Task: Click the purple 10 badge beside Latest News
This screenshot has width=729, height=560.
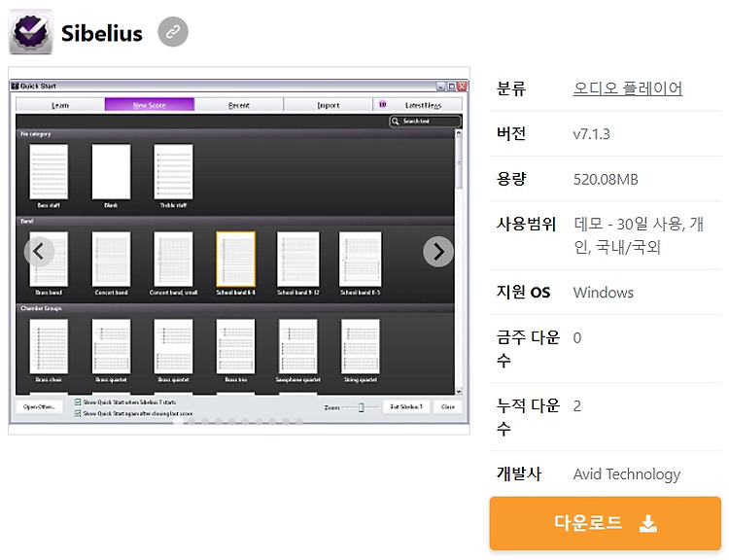Action: [x=382, y=105]
